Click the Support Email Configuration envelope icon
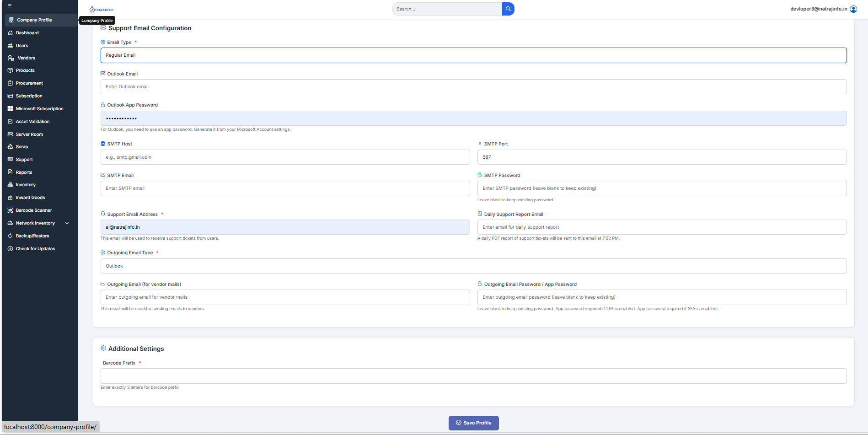868x435 pixels. point(103,28)
